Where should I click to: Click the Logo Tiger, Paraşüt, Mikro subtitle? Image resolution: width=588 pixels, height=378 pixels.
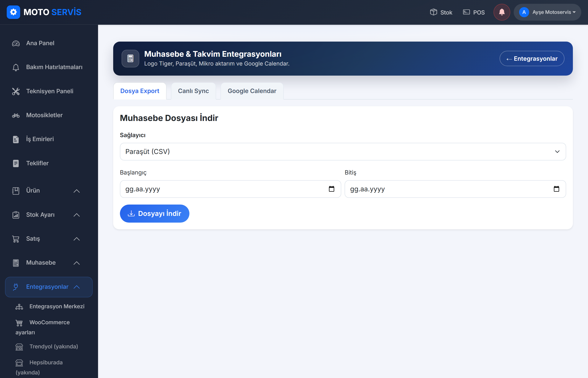point(217,64)
